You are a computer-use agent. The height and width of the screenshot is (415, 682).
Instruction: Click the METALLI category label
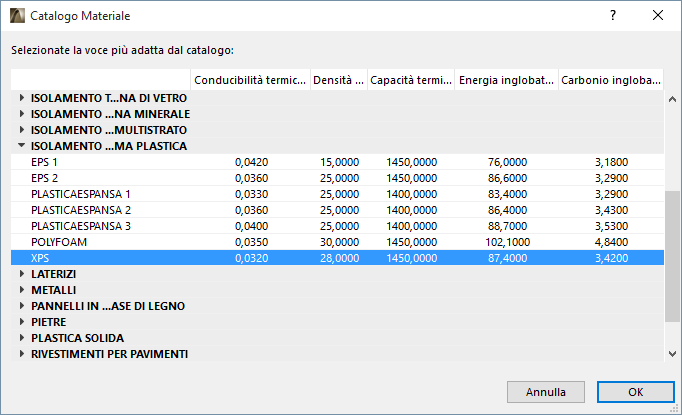[x=53, y=290]
